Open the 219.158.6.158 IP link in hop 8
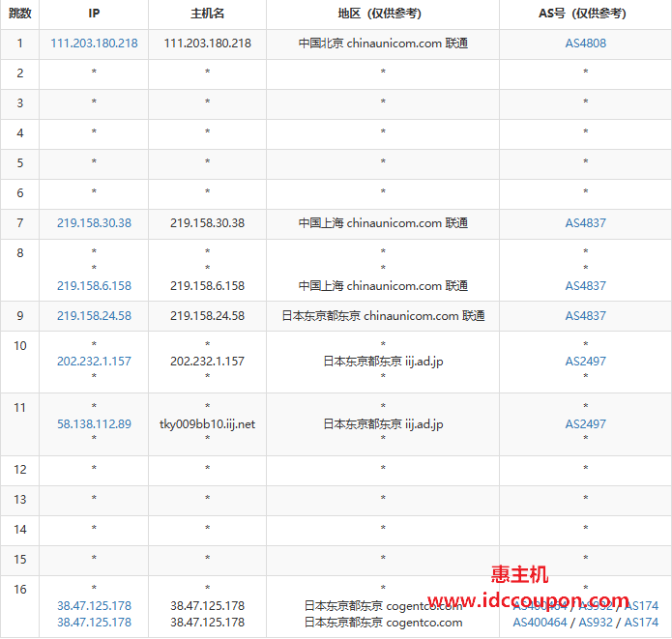Image resolution: width=672 pixels, height=639 pixels. (x=94, y=286)
